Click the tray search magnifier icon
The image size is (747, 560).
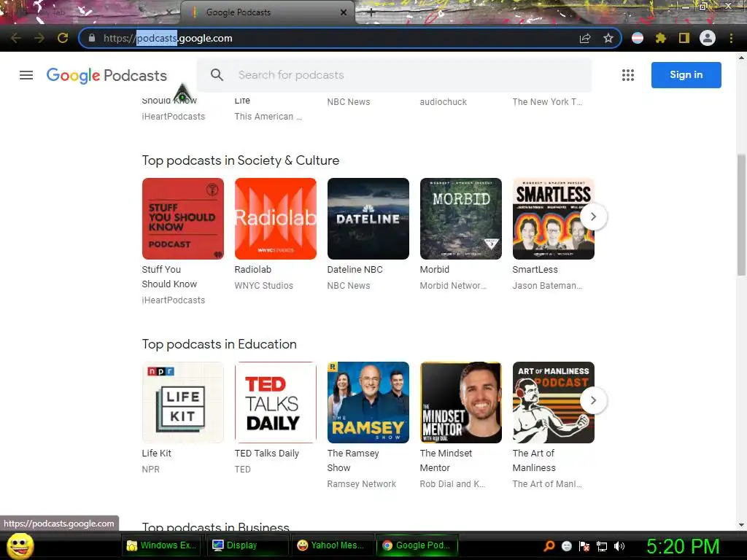[x=549, y=546]
